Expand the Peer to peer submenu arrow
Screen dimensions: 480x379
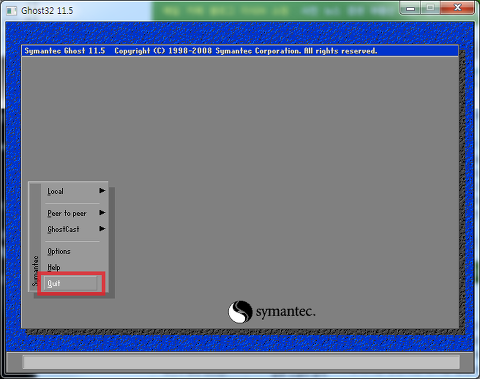[x=102, y=213]
